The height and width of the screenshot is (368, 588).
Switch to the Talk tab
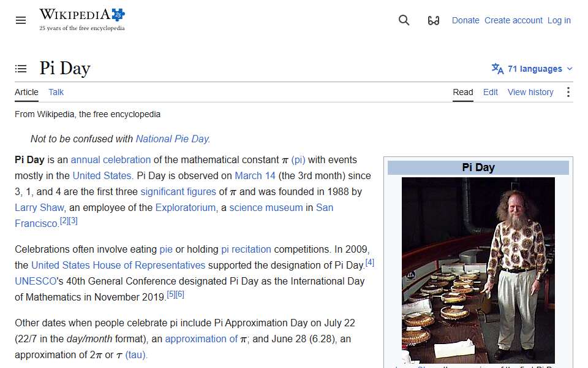tap(56, 92)
